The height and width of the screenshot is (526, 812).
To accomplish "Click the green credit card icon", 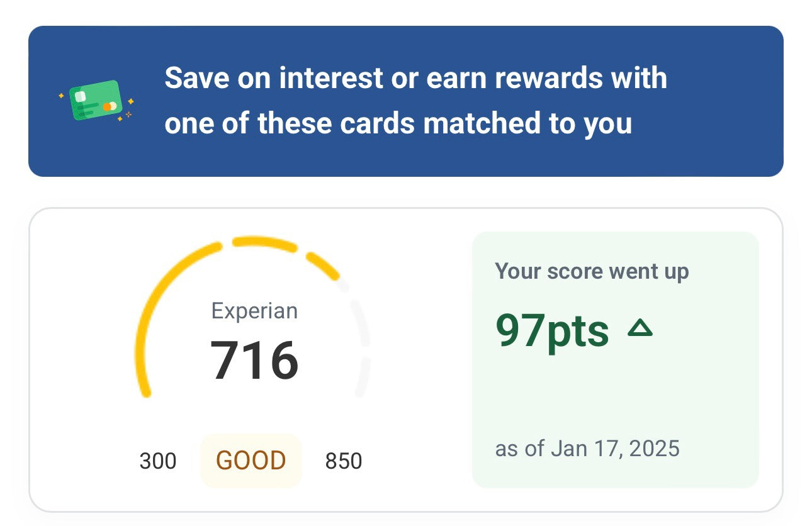I will (96, 101).
